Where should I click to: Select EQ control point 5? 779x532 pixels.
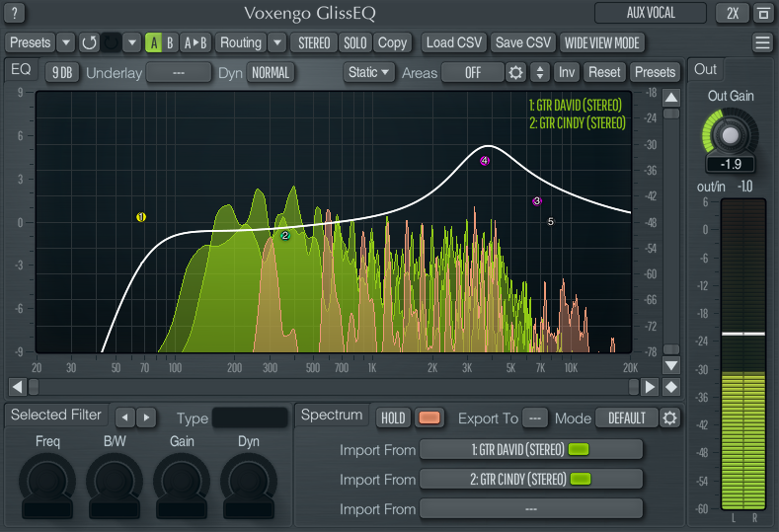[551, 221]
